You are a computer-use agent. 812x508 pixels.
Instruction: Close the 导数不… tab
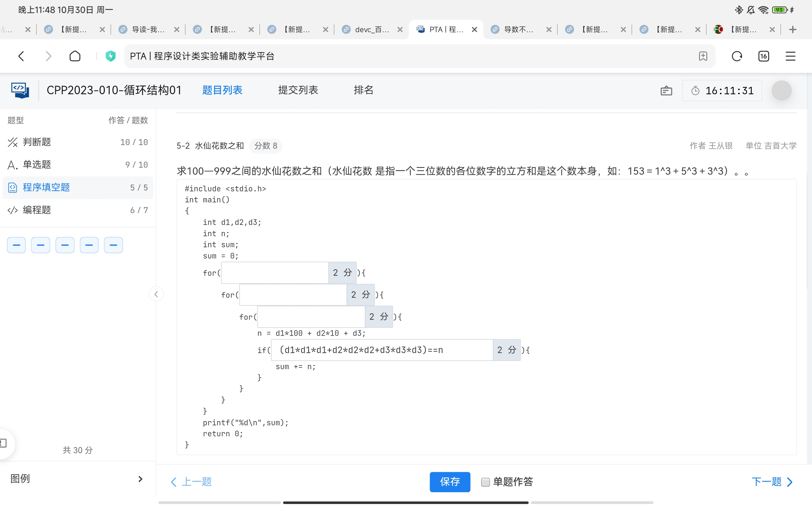click(x=549, y=30)
